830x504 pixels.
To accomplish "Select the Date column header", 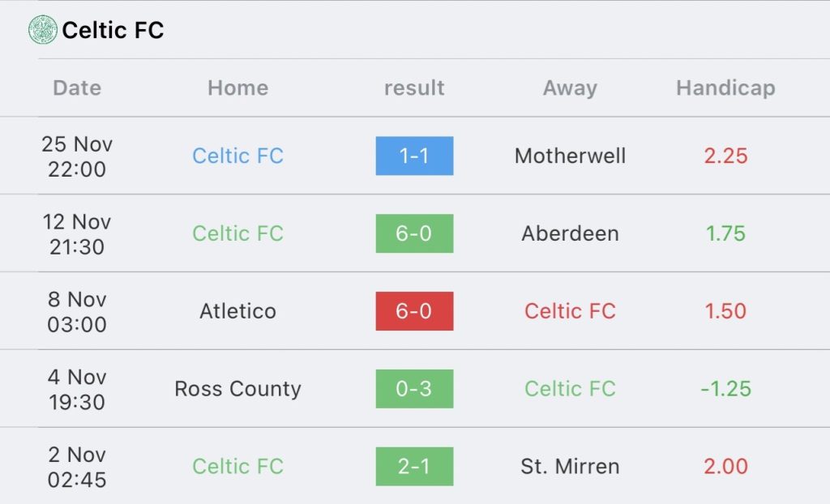I will coord(77,88).
